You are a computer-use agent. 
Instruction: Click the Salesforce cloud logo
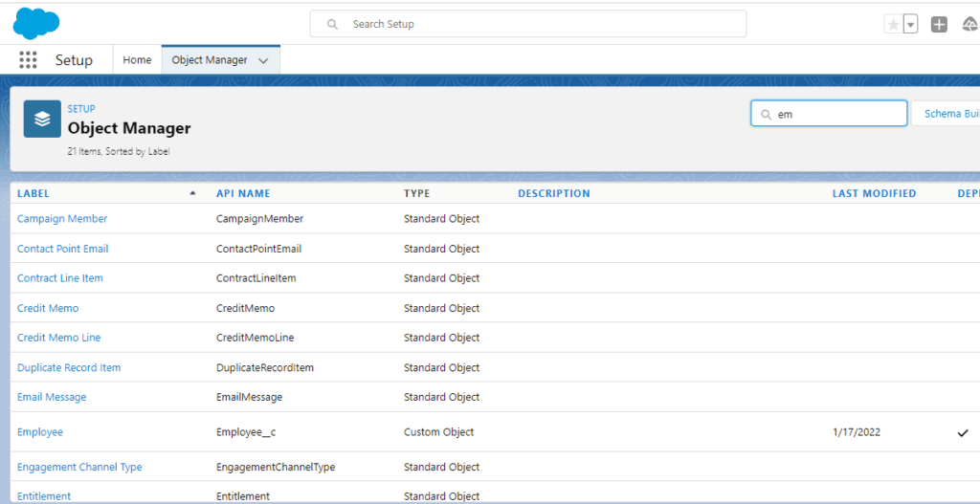(36, 24)
